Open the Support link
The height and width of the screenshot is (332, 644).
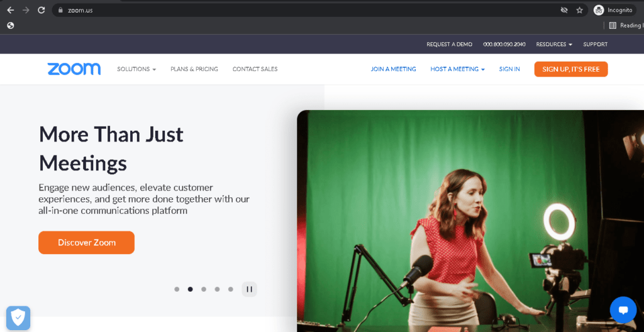595,45
